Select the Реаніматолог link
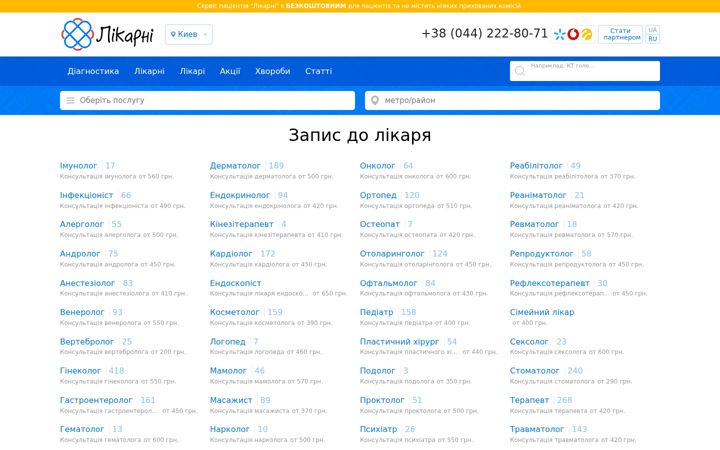The image size is (720, 450). tap(538, 195)
